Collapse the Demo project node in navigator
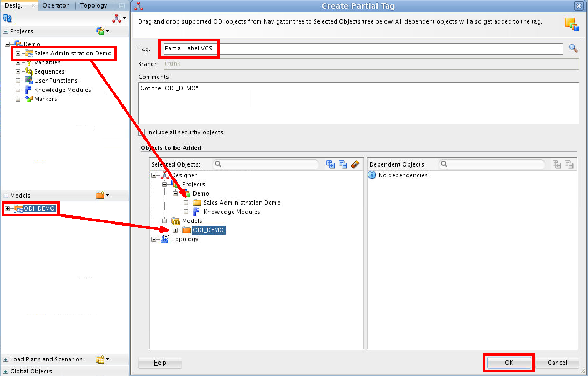 pyautogui.click(x=7, y=44)
